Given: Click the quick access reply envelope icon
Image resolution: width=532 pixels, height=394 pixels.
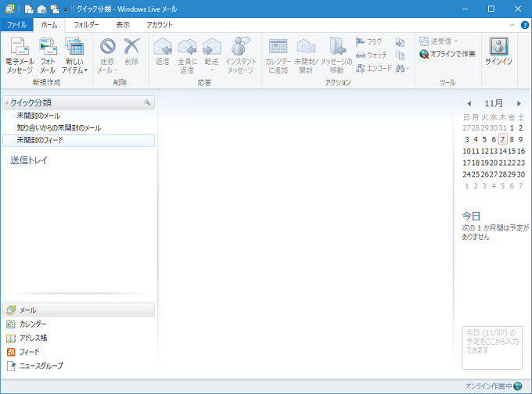Looking at the screenshot, I should tap(42, 9).
